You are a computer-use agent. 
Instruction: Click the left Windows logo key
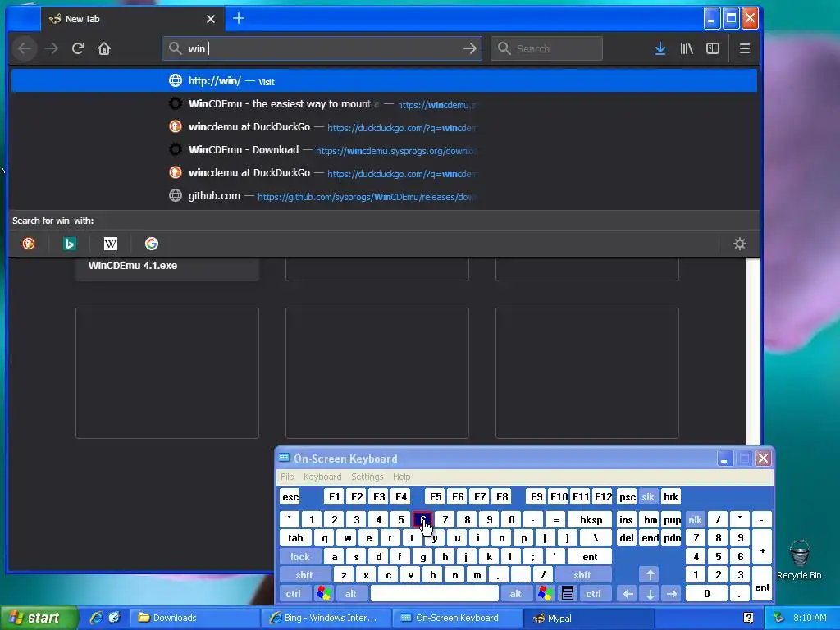point(323,594)
